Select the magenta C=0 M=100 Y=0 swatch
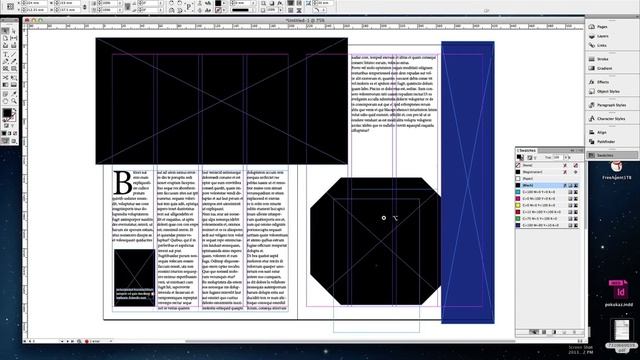640x360 pixels. [548, 198]
